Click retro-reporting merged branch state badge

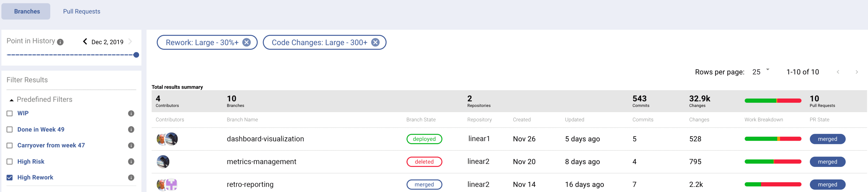[424, 184]
